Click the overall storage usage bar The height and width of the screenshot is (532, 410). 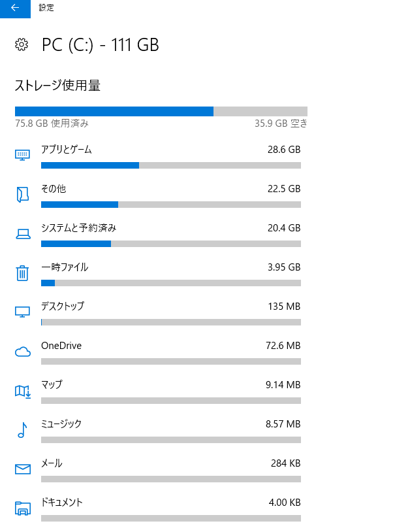coord(161,111)
